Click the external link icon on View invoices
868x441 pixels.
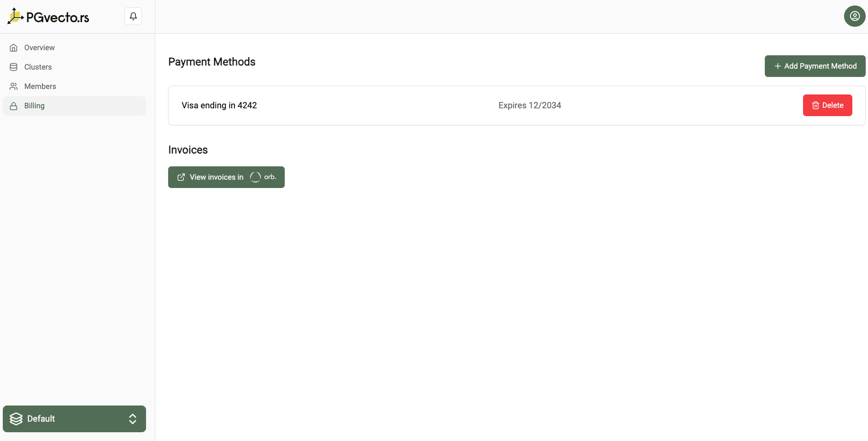181,177
